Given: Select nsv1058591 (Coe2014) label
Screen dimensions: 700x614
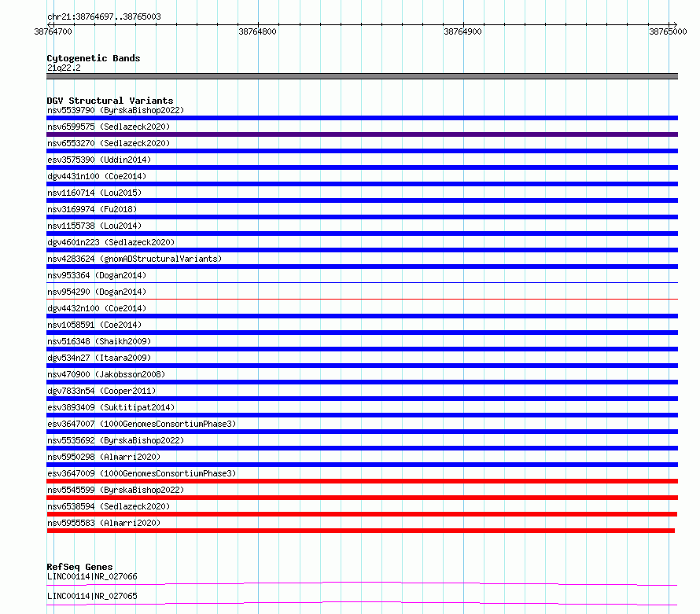Looking at the screenshot, I should coord(94,325).
